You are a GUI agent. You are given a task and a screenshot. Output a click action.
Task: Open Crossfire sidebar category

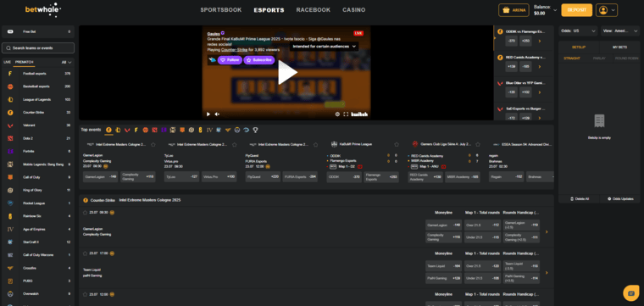point(38,268)
